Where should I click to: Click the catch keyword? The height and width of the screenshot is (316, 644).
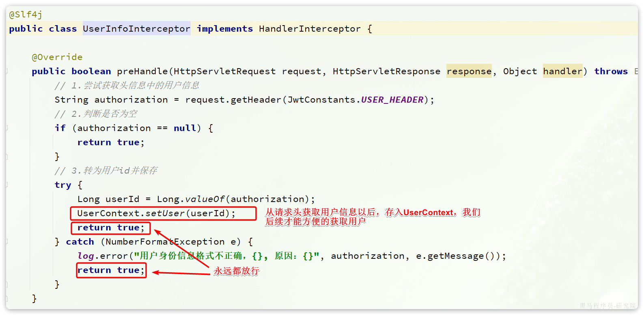tap(80, 242)
